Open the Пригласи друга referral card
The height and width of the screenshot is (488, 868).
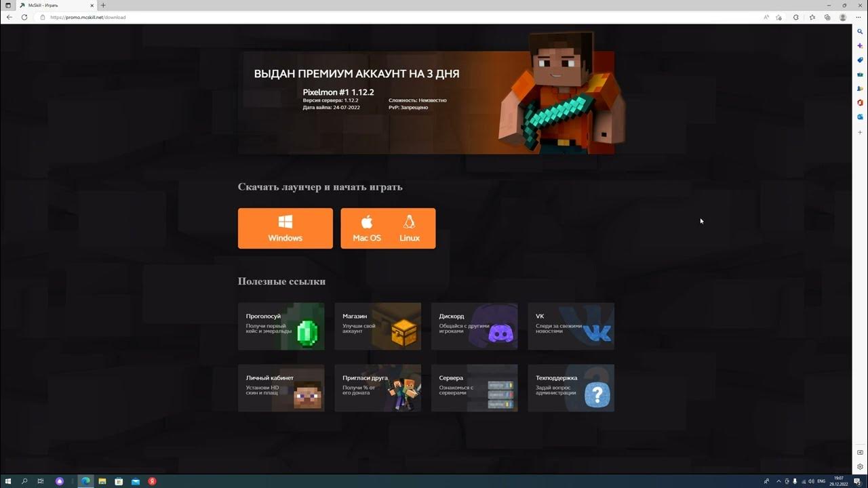(x=378, y=388)
